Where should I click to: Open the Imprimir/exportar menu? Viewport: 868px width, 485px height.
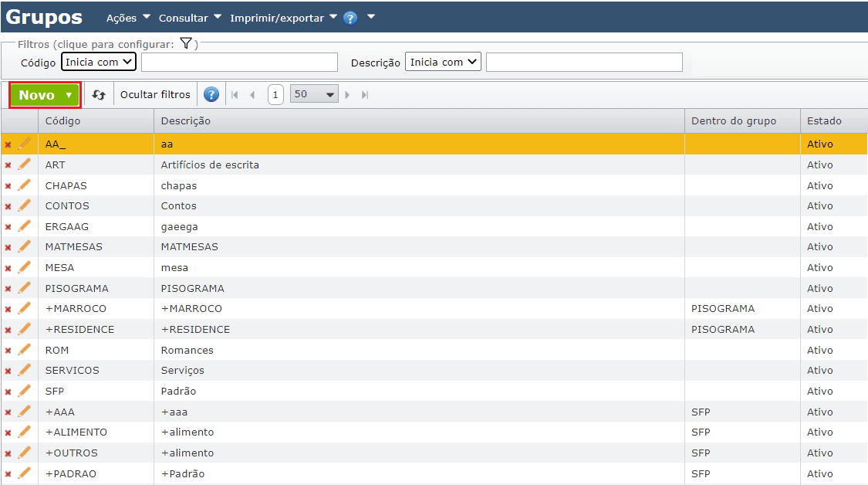coord(280,17)
